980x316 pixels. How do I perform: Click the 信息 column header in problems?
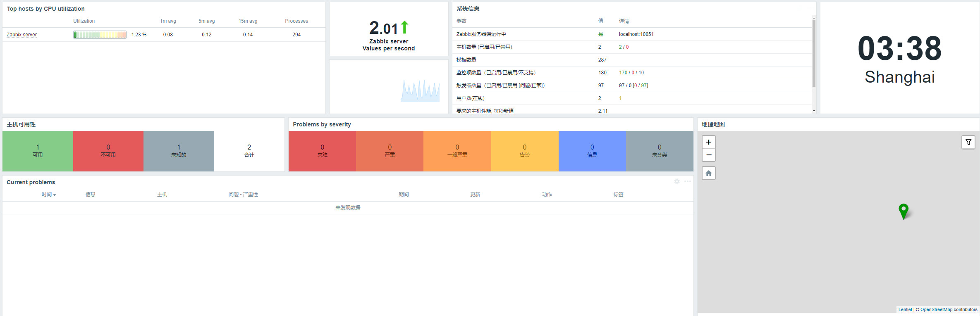click(x=91, y=195)
